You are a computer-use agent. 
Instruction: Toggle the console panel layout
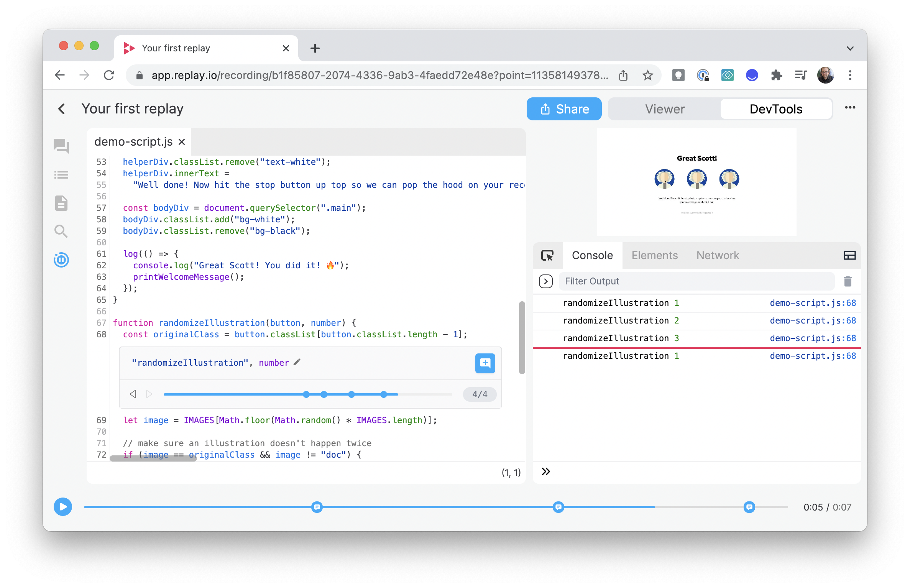[850, 255]
